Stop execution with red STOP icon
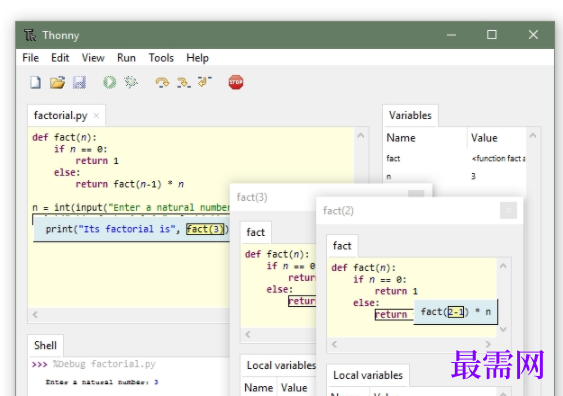563x396 pixels. tap(236, 82)
